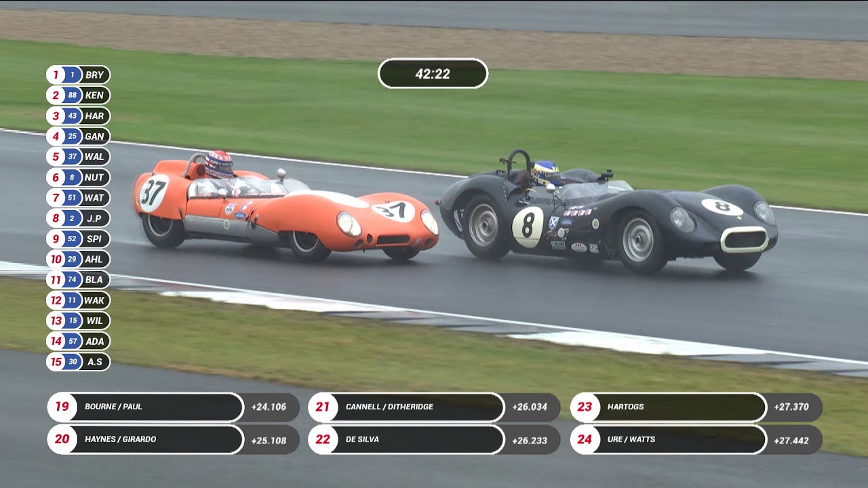Click the position 19 number badge
The width and height of the screenshot is (868, 488).
tap(62, 407)
